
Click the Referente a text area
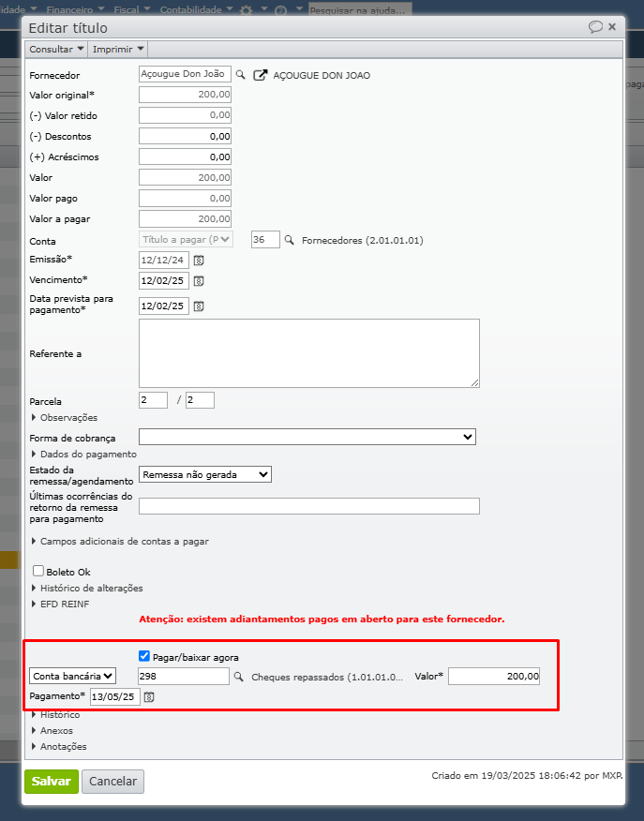coord(309,353)
